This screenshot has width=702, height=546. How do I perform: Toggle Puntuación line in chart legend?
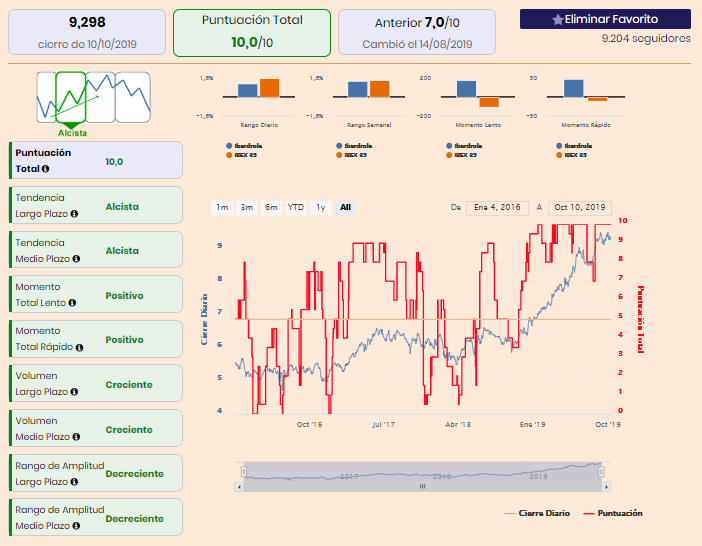613,513
